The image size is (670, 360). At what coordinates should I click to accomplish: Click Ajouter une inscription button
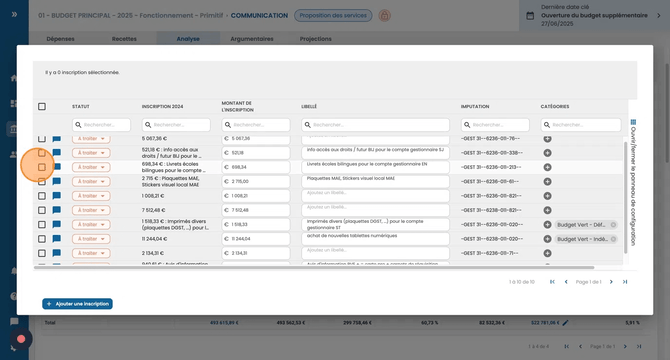(x=77, y=304)
